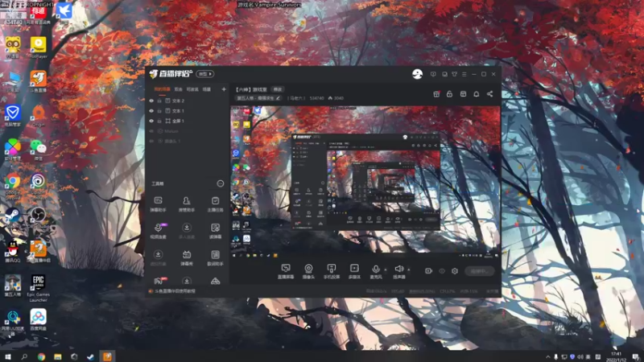Toggle lock on the 全屏 1 layer
Viewport: 644px width, 362px height.
point(159,121)
